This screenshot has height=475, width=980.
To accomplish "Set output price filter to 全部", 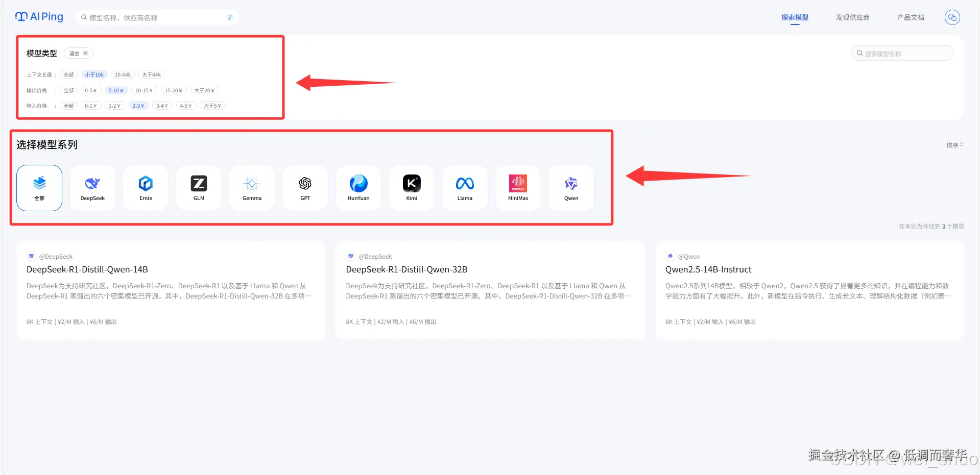I will tap(68, 90).
